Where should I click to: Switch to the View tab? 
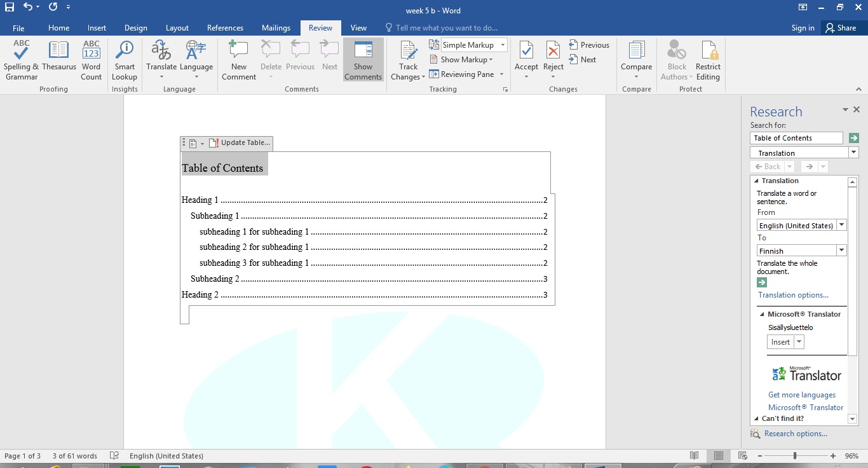[x=358, y=28]
